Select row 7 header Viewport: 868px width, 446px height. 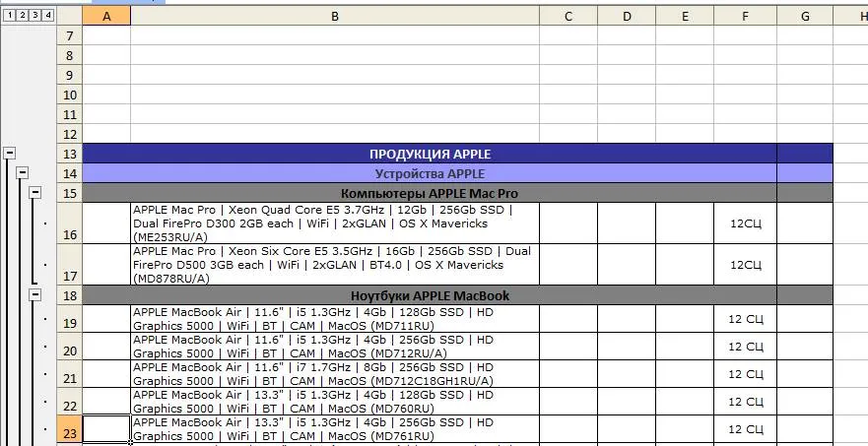click(x=69, y=35)
